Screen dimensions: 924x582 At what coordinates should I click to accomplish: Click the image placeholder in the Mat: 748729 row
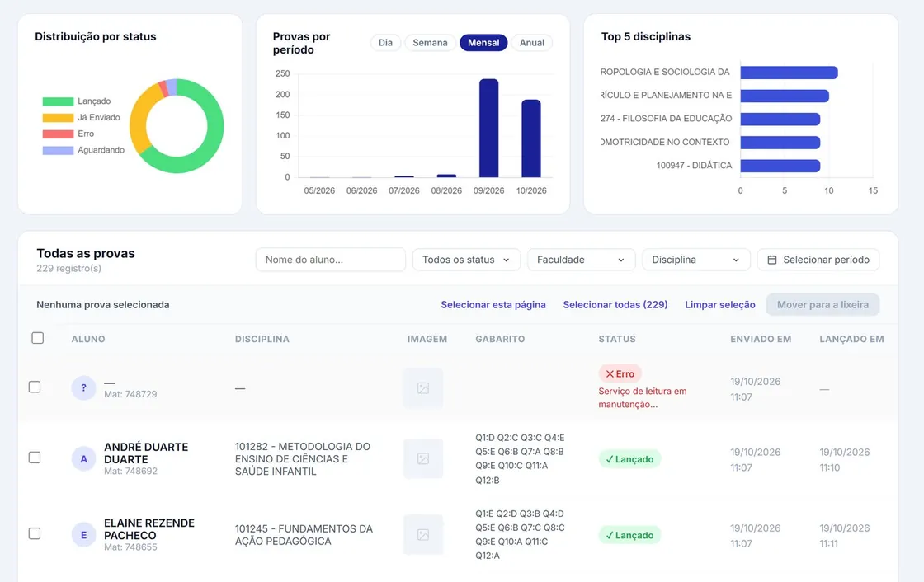tap(423, 387)
